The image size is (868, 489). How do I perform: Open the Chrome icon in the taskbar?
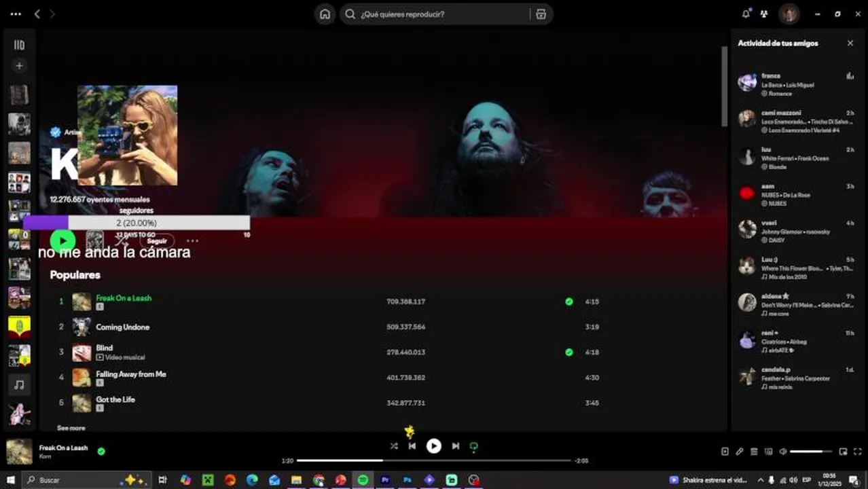(319, 480)
